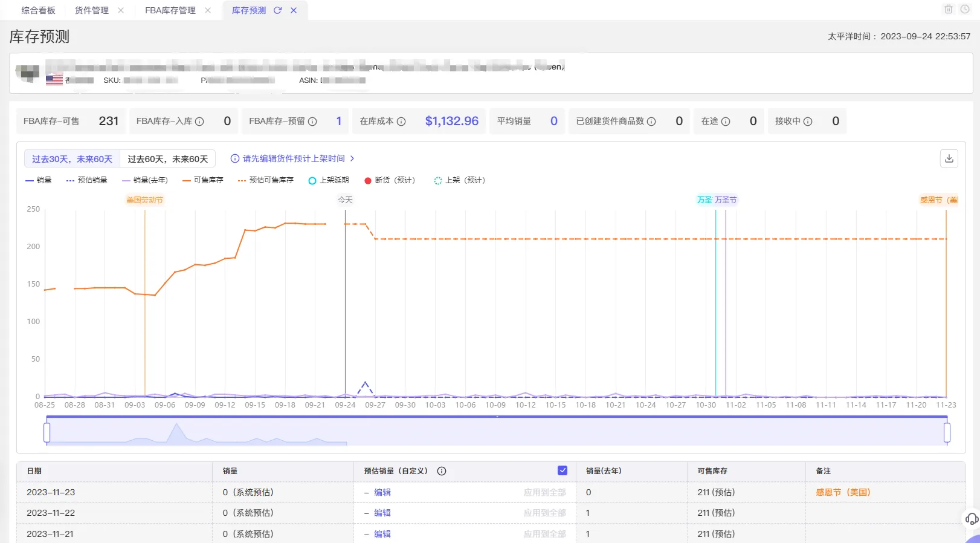Show info tooltip for FBA库存-预留
This screenshot has height=543, width=980.
(312, 122)
